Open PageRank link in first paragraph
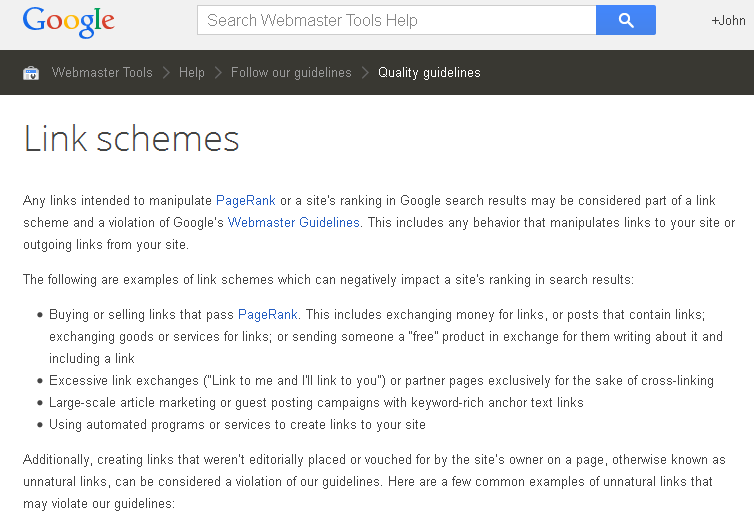754x512 pixels. [246, 200]
